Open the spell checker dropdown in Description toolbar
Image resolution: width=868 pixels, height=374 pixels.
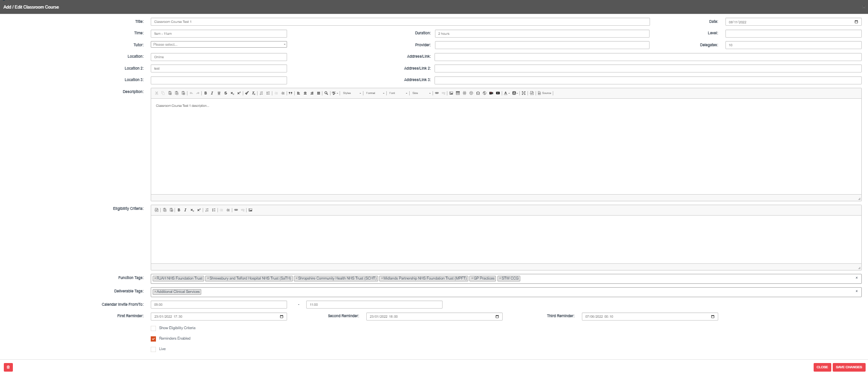(x=335, y=93)
